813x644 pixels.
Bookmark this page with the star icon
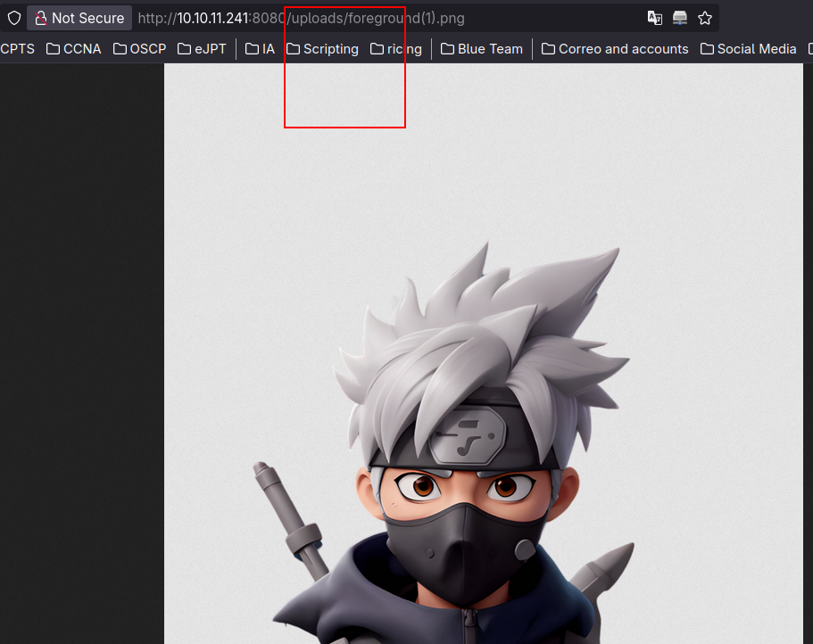[x=705, y=18]
